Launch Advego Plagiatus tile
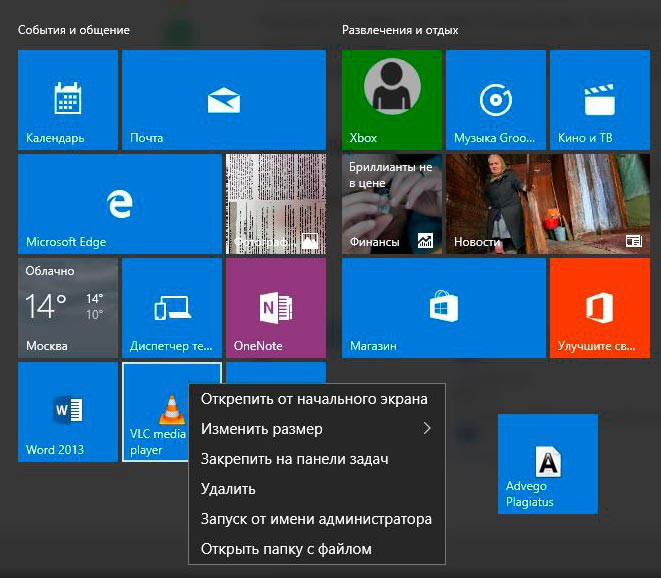 pyautogui.click(x=547, y=464)
